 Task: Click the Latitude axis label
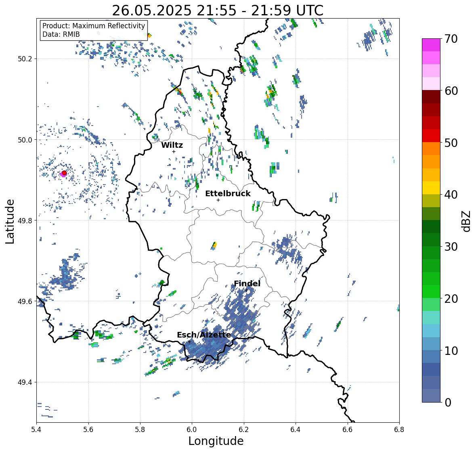[10, 221]
